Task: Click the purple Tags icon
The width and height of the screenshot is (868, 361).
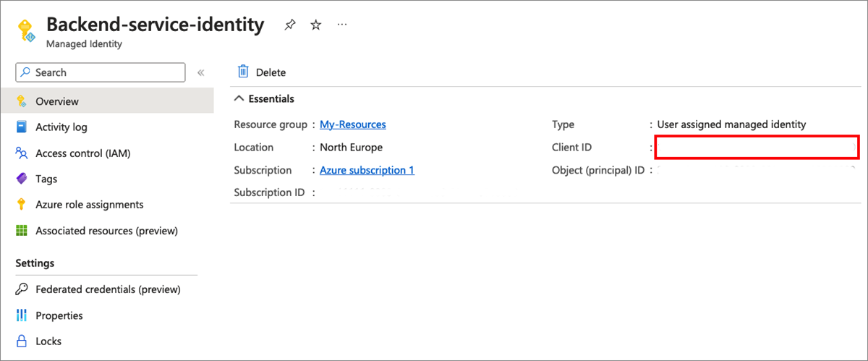Action: [x=22, y=179]
